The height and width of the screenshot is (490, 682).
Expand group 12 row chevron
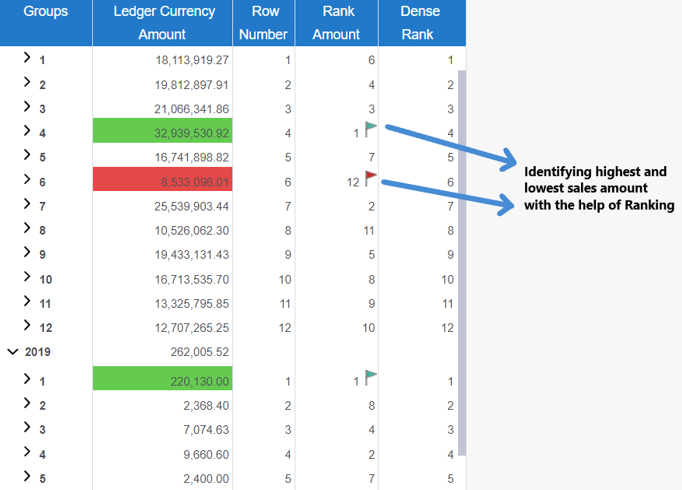point(27,327)
